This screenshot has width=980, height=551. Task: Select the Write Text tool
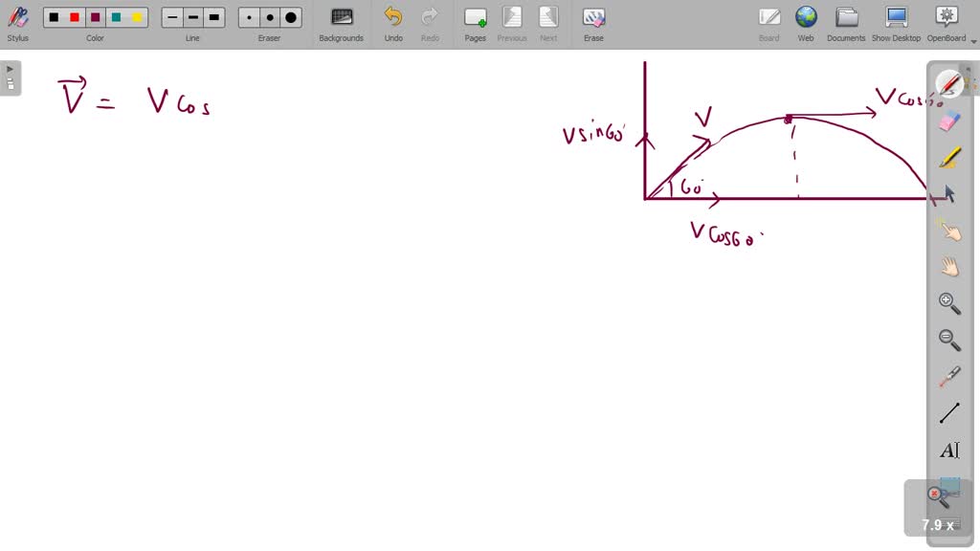(947, 450)
